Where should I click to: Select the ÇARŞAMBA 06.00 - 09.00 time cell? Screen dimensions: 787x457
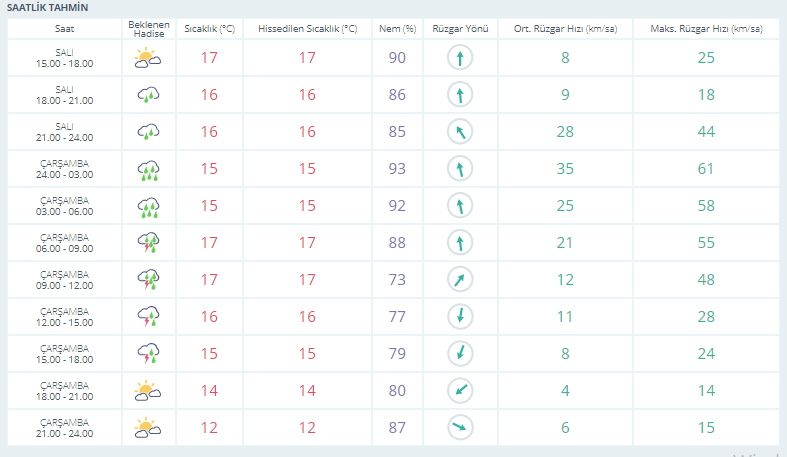click(x=64, y=243)
